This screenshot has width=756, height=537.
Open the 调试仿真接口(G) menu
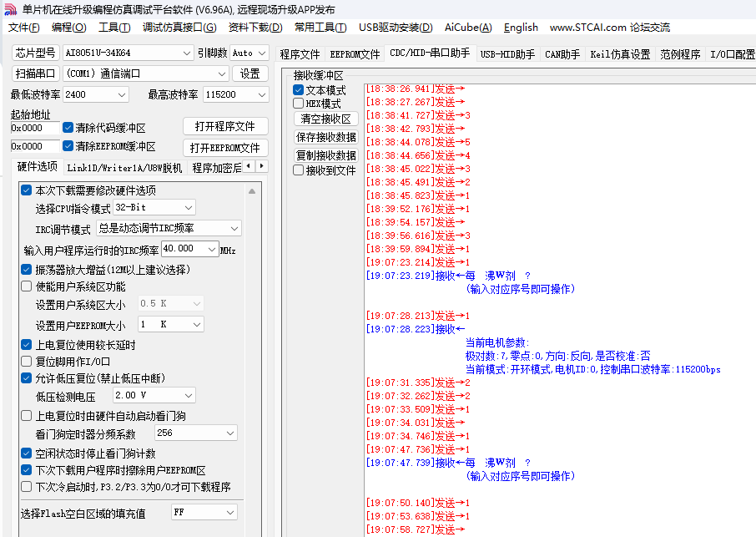(x=179, y=28)
